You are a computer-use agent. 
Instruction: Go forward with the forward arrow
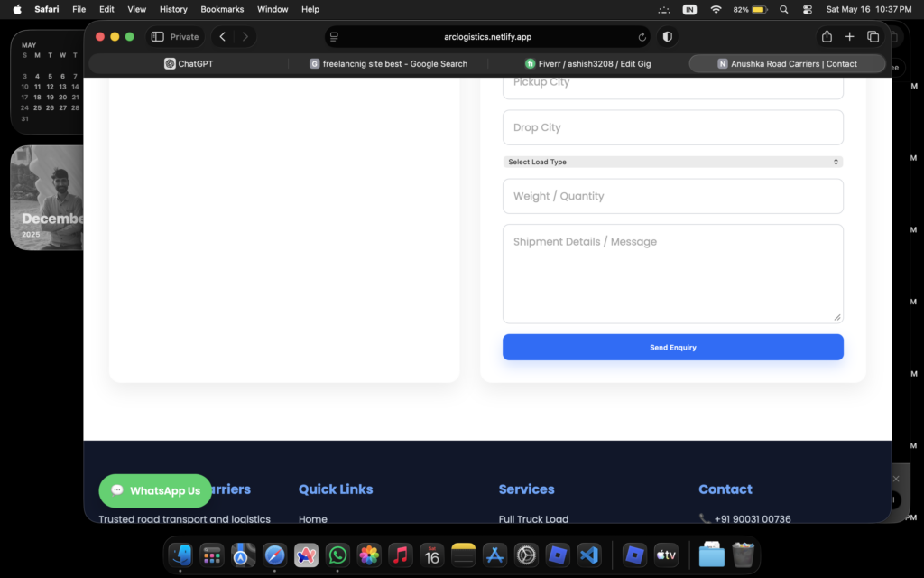point(245,36)
